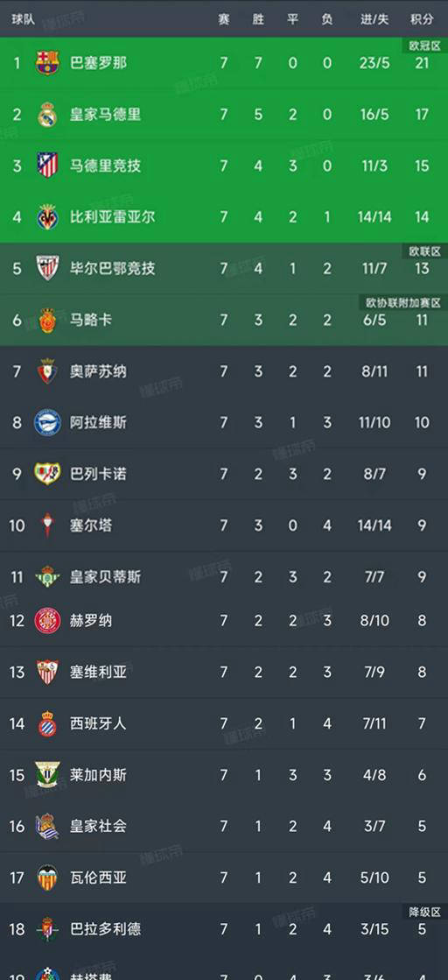
Task: Select the Villarreal yellow crest icon
Action: [47, 217]
